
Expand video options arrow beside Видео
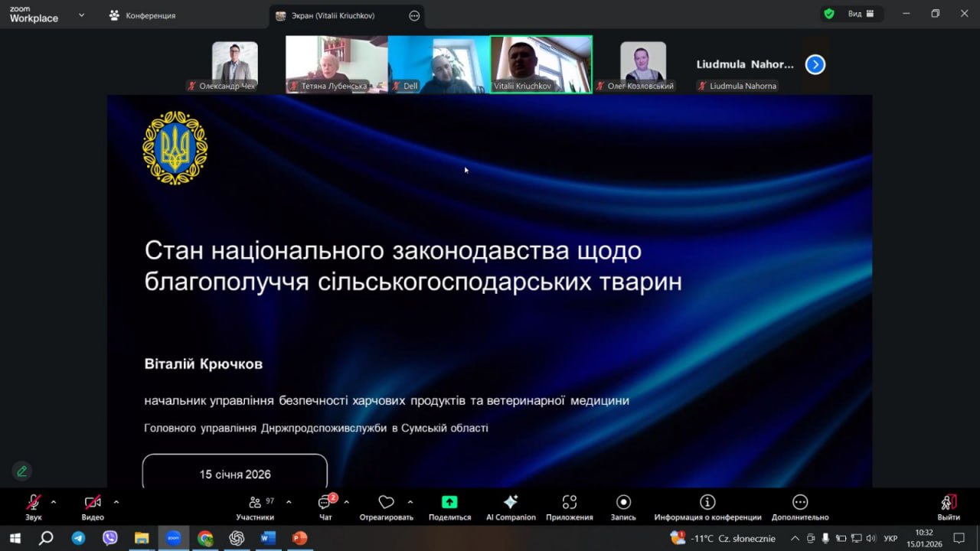click(x=116, y=502)
